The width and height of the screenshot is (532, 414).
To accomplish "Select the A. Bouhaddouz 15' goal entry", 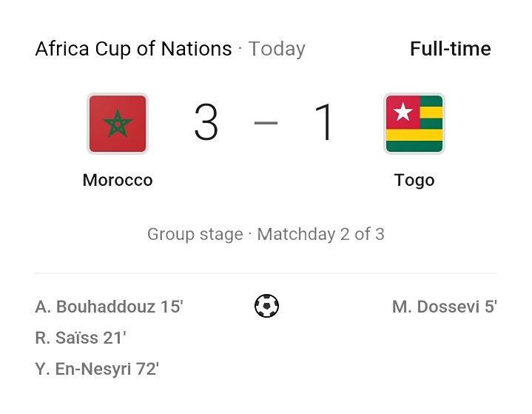I will [109, 307].
